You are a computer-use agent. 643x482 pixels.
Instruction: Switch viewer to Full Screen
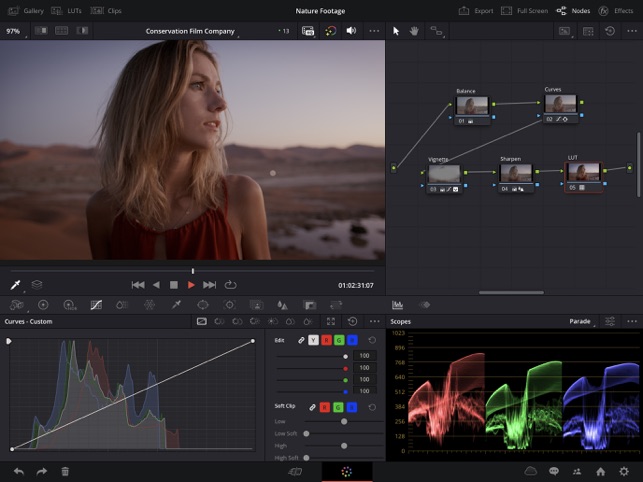(524, 11)
